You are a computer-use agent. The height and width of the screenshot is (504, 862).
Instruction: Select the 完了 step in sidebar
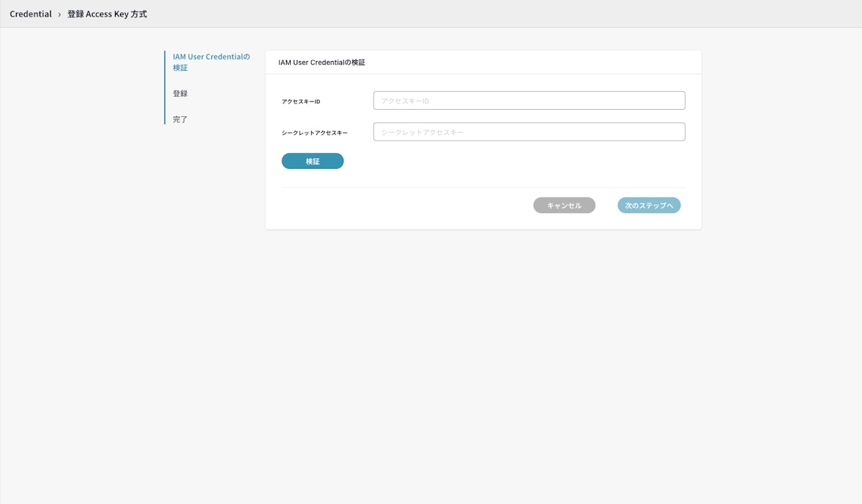tap(180, 119)
